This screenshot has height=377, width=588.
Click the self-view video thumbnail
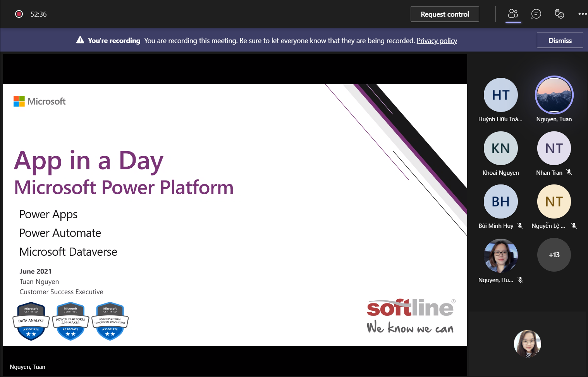click(527, 344)
